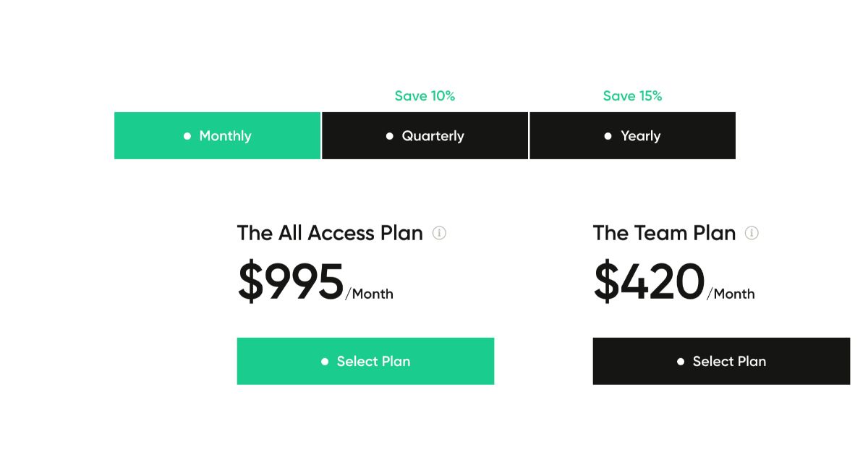This screenshot has height=463, width=868.
Task: Click the dot in the green Select Plan button
Action: 325,361
